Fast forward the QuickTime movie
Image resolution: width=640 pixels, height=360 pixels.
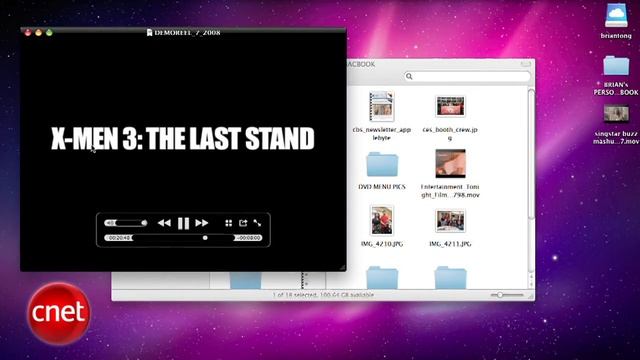(202, 223)
